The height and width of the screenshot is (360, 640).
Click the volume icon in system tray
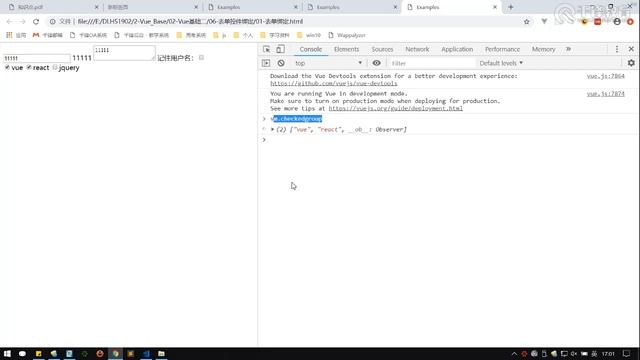pyautogui.click(x=574, y=353)
